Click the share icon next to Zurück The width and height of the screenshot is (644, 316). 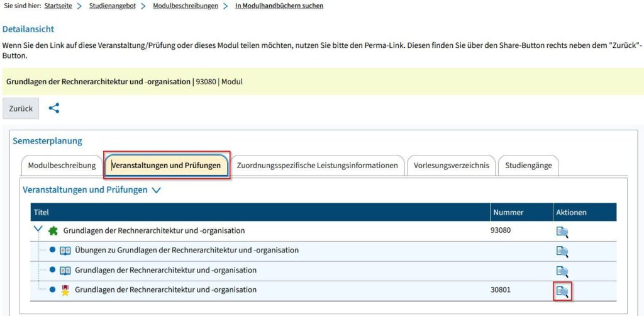click(54, 108)
